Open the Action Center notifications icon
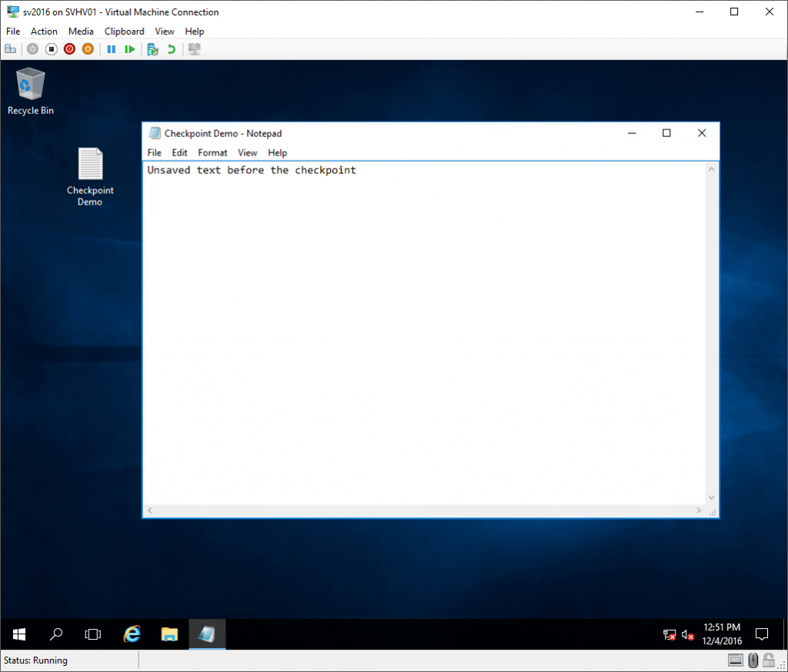 [x=762, y=634]
